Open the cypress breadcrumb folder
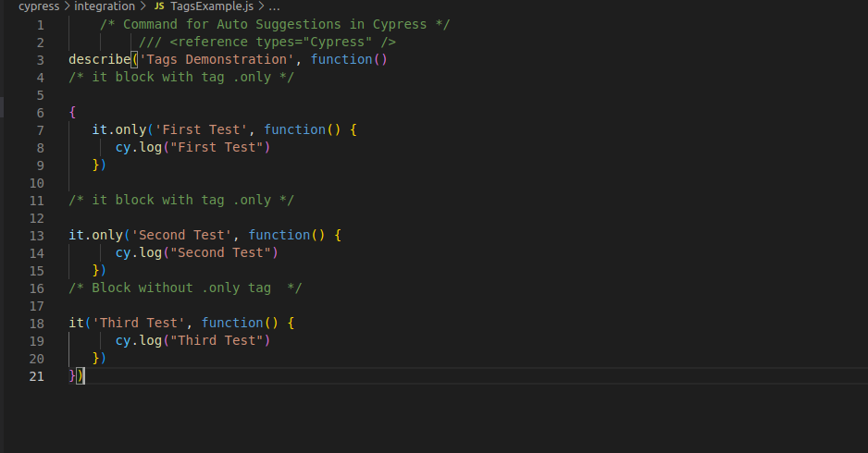Screen dimensions: 868x453 pos(39,6)
